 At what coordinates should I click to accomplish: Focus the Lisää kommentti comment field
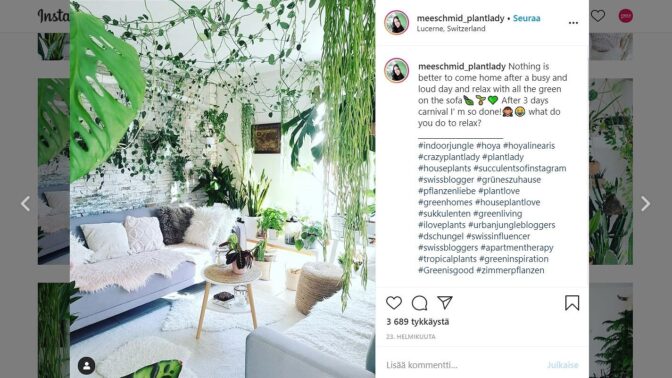[461, 365]
